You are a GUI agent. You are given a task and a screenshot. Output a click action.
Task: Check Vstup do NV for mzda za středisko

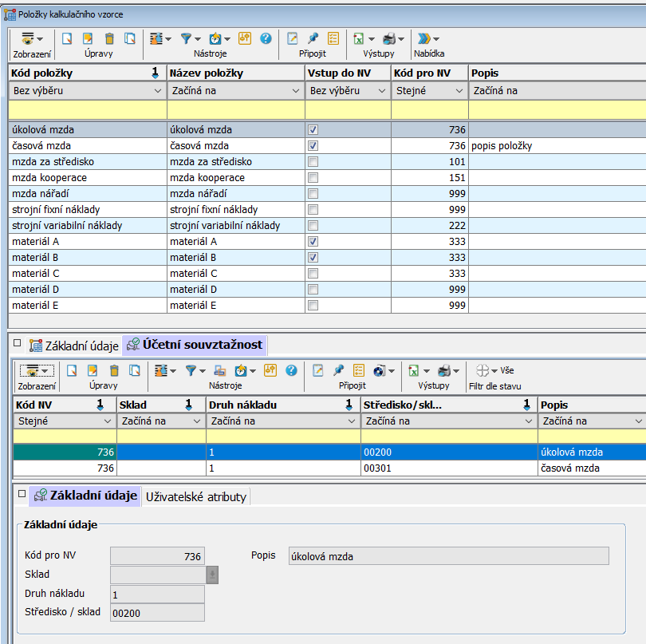pyautogui.click(x=313, y=162)
